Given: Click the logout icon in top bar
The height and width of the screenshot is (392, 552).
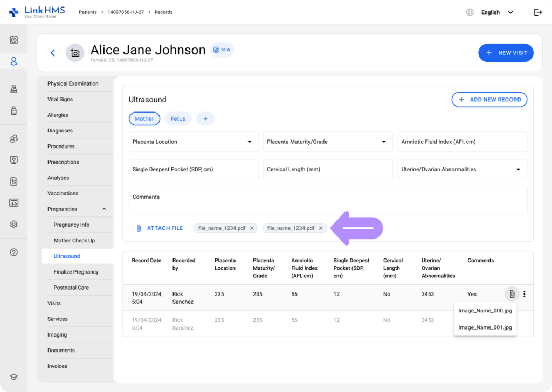Looking at the screenshot, I should [537, 12].
